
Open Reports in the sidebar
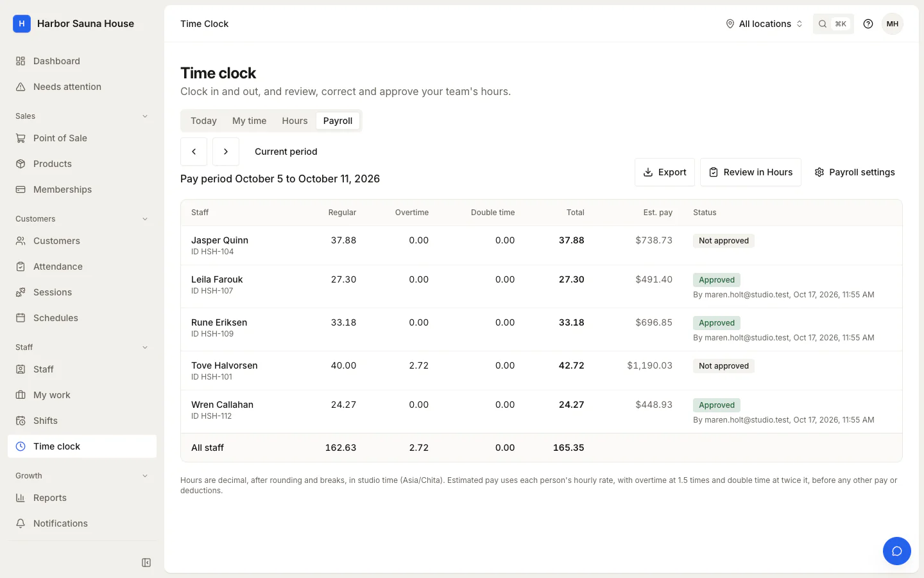coord(82,498)
